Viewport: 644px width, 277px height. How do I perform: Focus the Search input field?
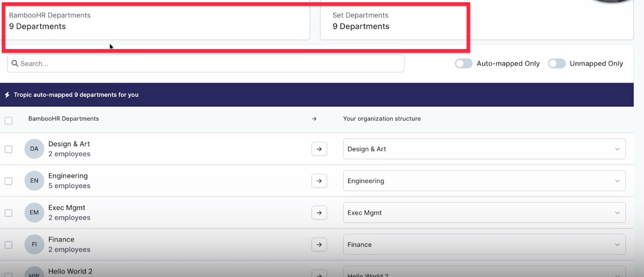pos(206,64)
